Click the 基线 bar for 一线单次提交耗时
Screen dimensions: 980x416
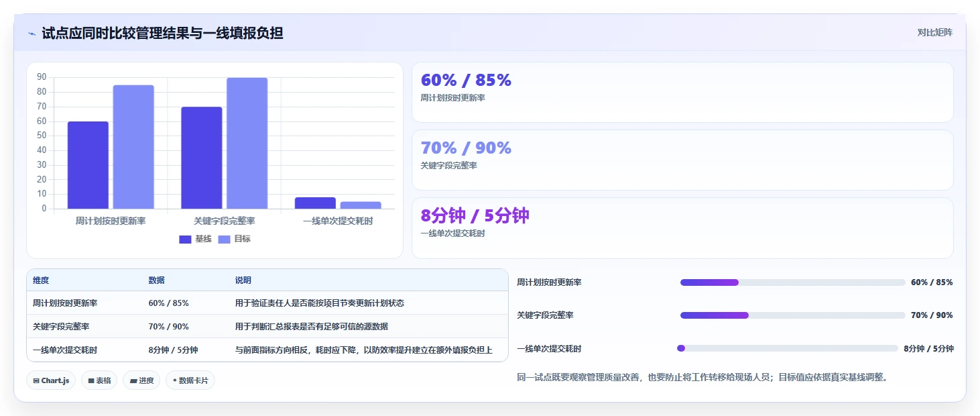point(315,203)
